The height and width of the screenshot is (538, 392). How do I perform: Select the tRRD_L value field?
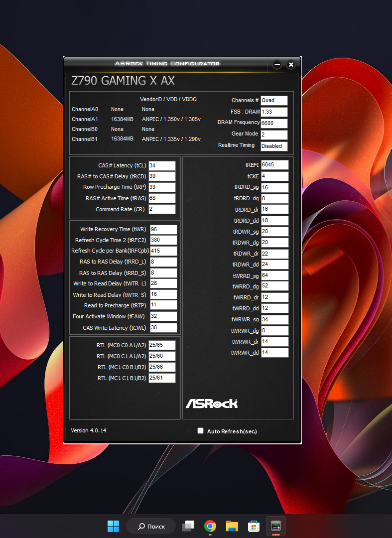163,262
